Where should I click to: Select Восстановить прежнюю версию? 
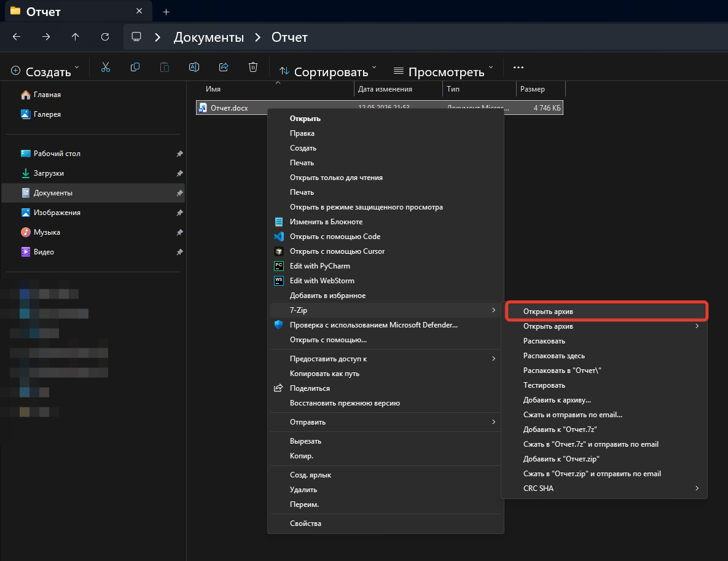385,403
